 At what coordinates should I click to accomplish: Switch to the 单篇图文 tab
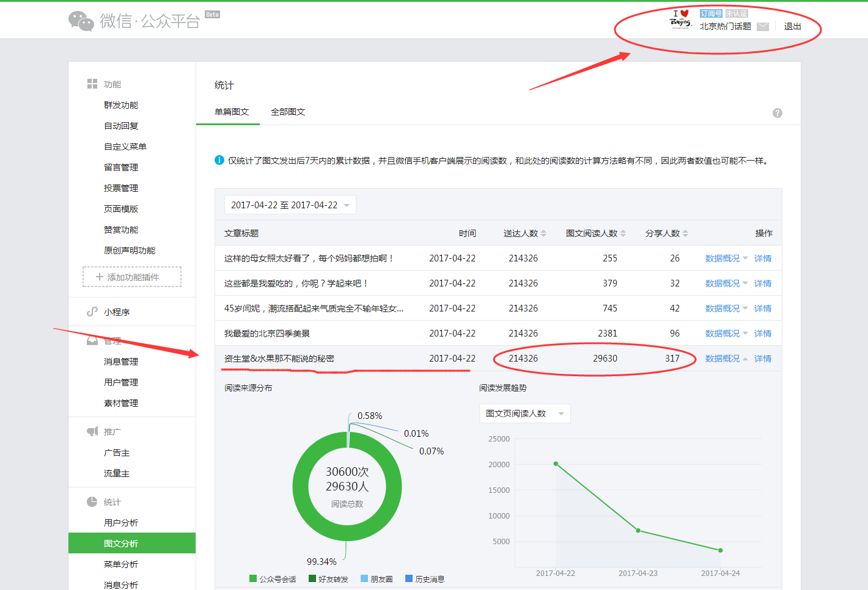pos(232,112)
